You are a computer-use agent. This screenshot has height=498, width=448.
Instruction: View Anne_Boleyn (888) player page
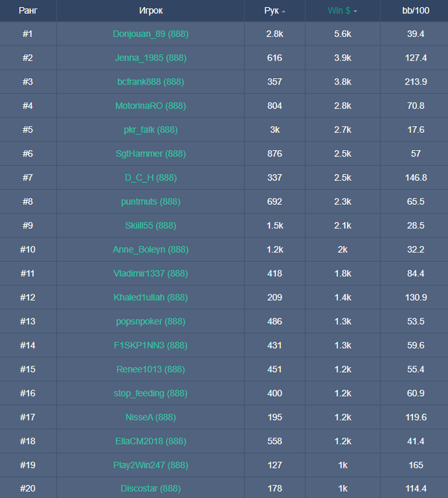[x=151, y=250]
